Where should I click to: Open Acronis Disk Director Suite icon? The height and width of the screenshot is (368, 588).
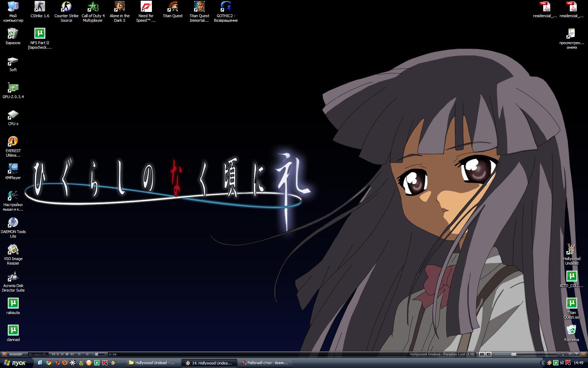(13, 277)
